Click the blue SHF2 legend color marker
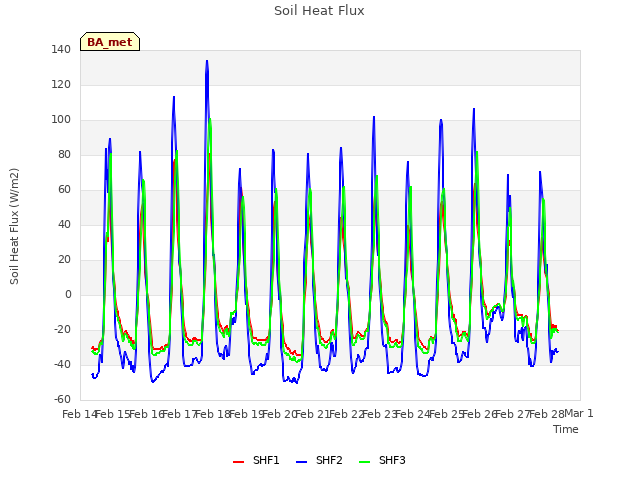640x480 pixels. tap(301, 462)
